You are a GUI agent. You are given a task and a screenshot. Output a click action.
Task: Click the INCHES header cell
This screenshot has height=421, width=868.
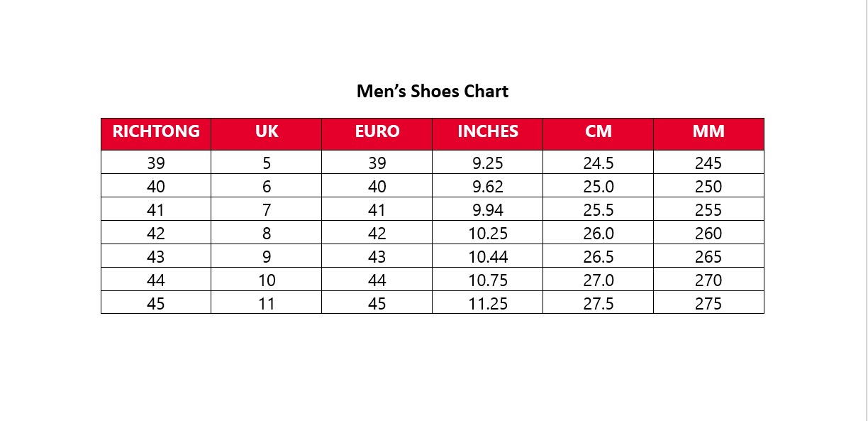tap(487, 134)
